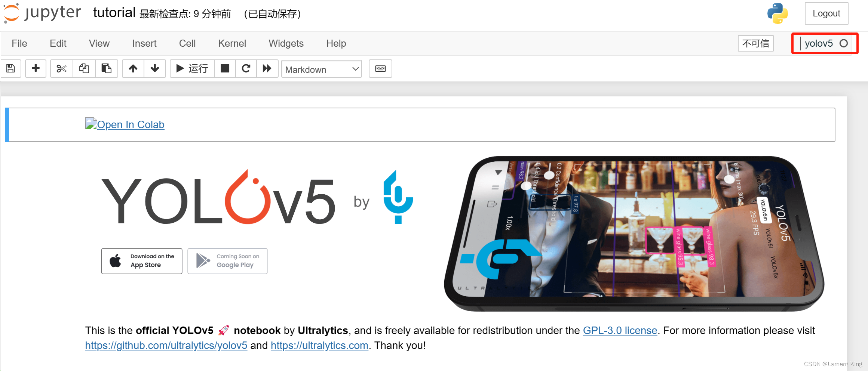868x371 pixels.
Task: Open the Widgets menu
Action: click(x=286, y=43)
